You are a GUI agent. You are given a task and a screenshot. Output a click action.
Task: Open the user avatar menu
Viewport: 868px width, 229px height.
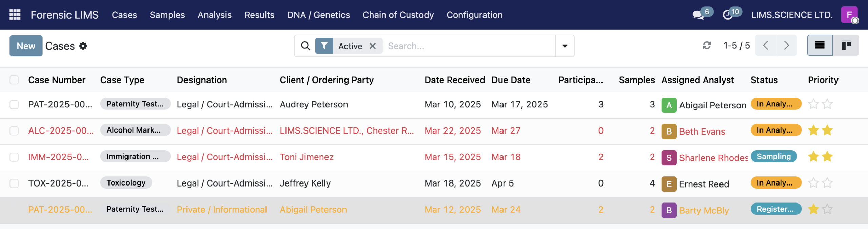(849, 15)
